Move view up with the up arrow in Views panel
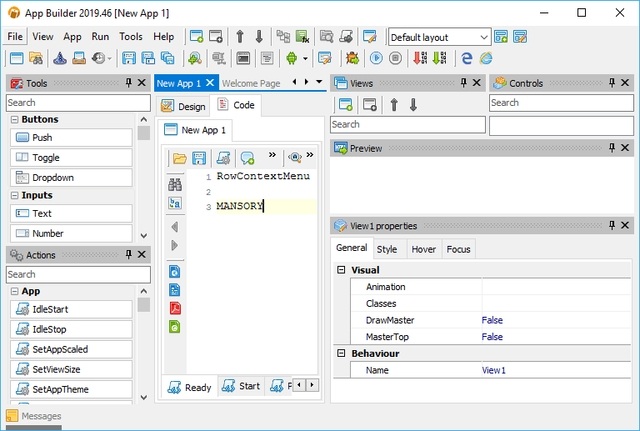Image resolution: width=640 pixels, height=431 pixels. point(393,104)
